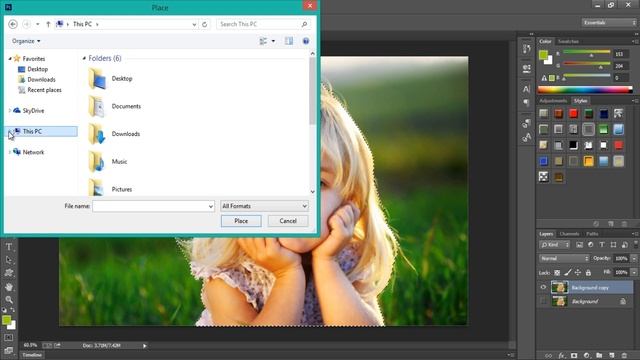This screenshot has width=640, height=360.
Task: Toggle lock transparent pixels
Action: tap(557, 273)
